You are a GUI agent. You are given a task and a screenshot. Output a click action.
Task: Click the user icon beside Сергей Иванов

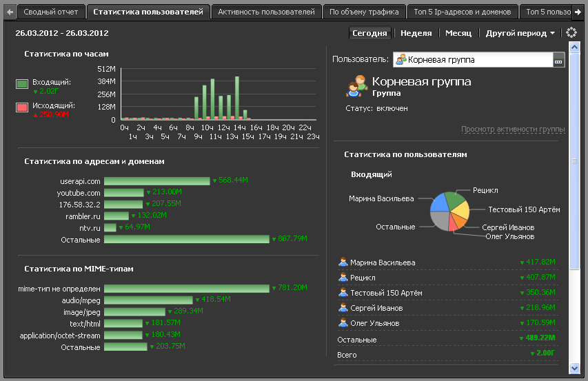click(343, 308)
